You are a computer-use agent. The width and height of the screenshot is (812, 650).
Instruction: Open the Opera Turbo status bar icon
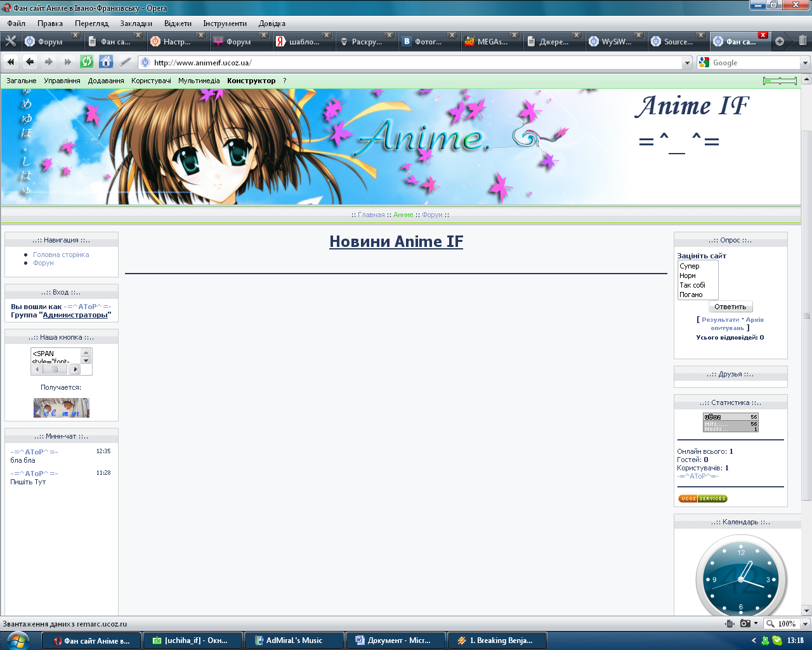[x=730, y=623]
